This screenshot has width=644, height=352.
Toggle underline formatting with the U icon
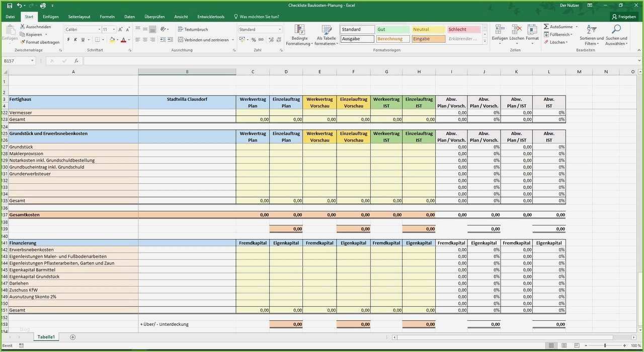83,39
